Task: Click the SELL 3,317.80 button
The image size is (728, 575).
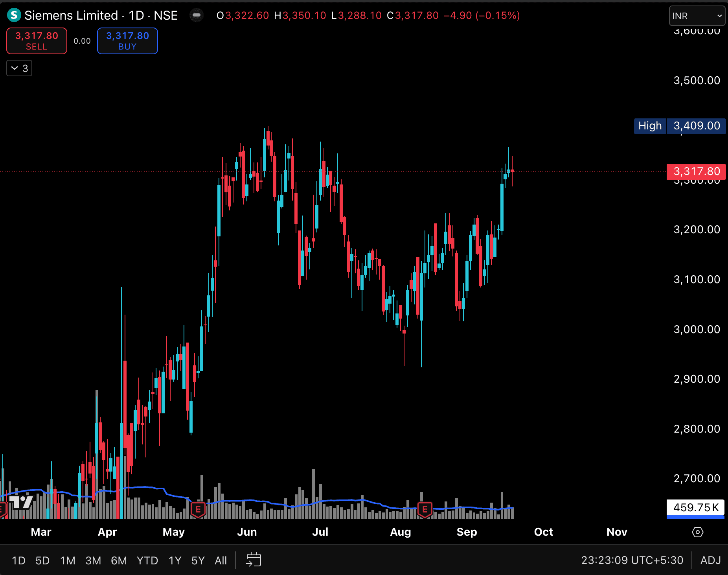Action: pos(37,41)
